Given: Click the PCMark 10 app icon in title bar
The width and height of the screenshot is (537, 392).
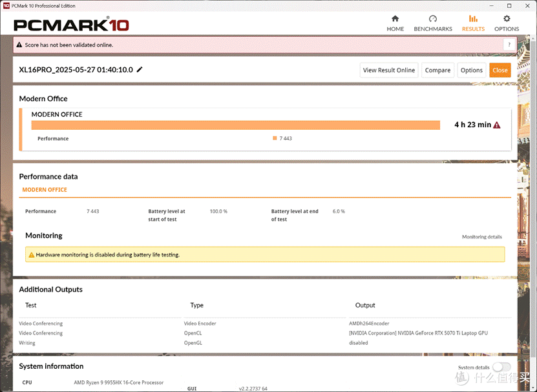Looking at the screenshot, I should point(6,6).
